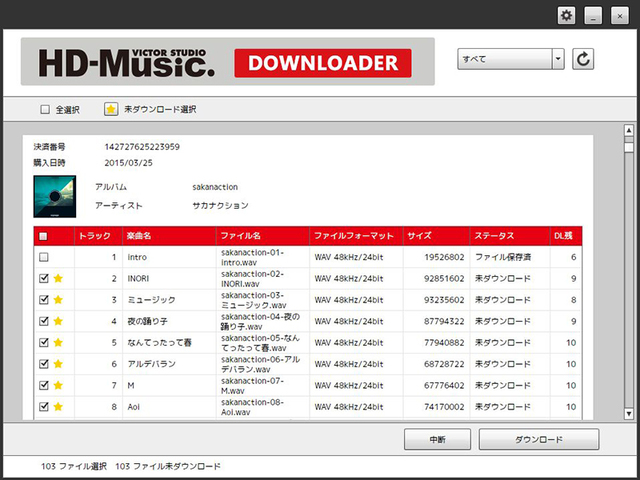Uncheck the アルデバラン track checkbox
The width and height of the screenshot is (640, 480).
click(x=44, y=364)
